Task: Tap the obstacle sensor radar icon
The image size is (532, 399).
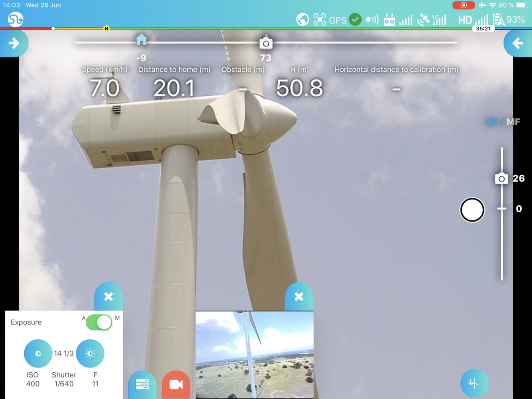Action: [372, 20]
